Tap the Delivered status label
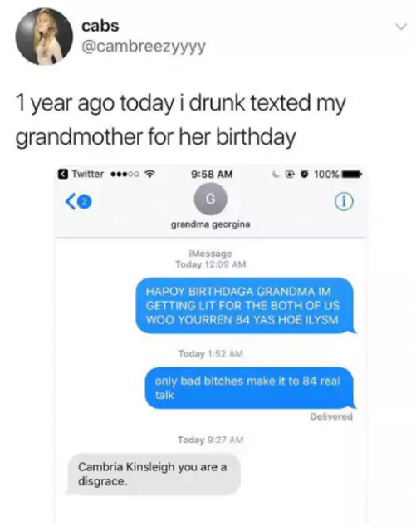Screen dimensions: 416x532 tap(331, 416)
